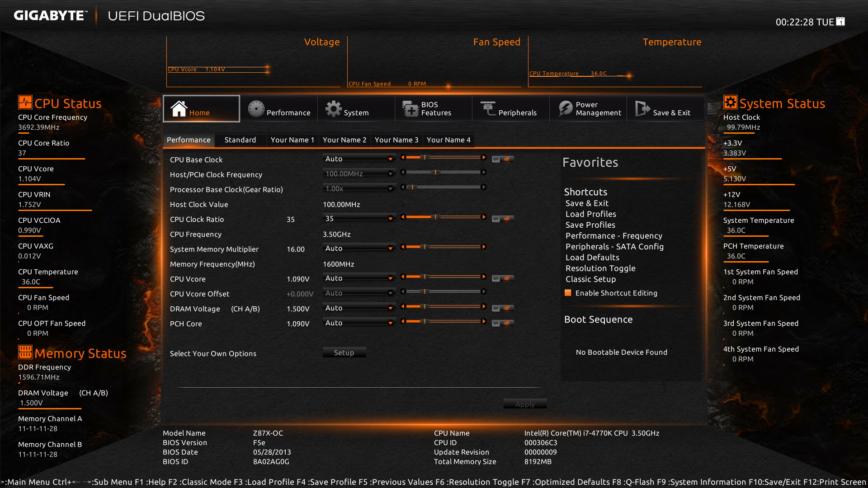Click the Setup button for own options
The width and height of the screenshot is (868, 488).
point(344,352)
